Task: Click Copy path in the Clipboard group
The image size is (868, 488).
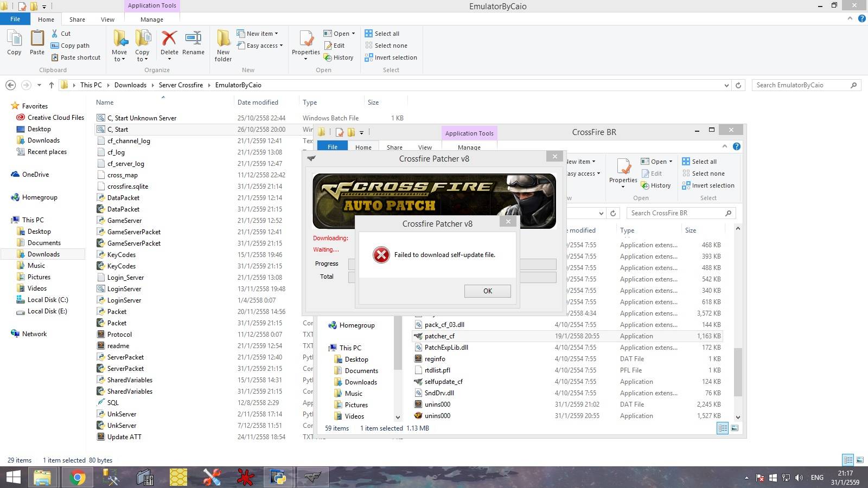Action: pyautogui.click(x=70, y=46)
